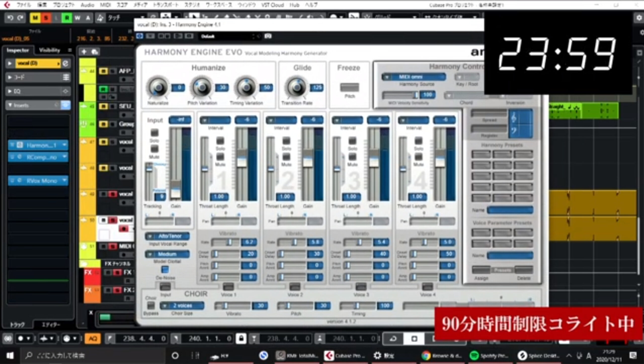Click the Harmon...1 insert slot
The image size is (644, 364).
coord(38,145)
